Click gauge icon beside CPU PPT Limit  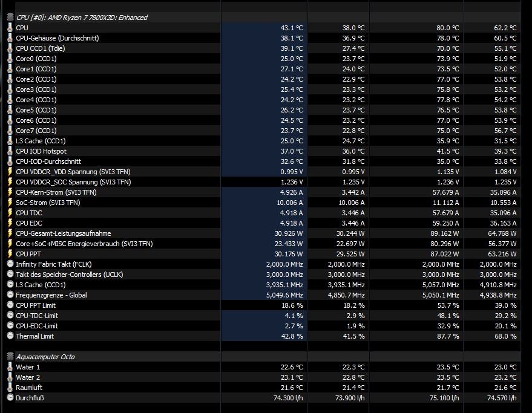tap(10, 305)
